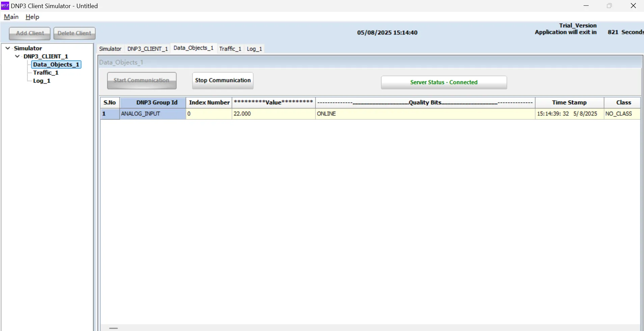Click the date-time text 05/08/2025 15:14:40

click(387, 33)
